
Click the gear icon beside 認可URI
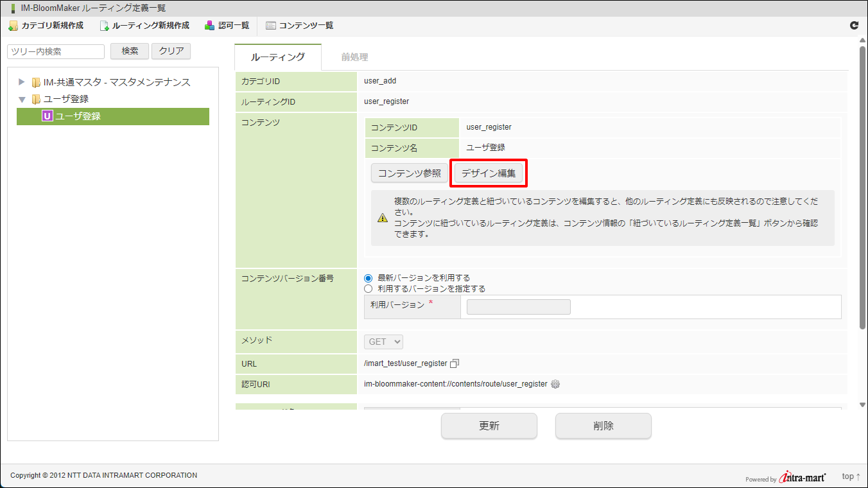(555, 384)
